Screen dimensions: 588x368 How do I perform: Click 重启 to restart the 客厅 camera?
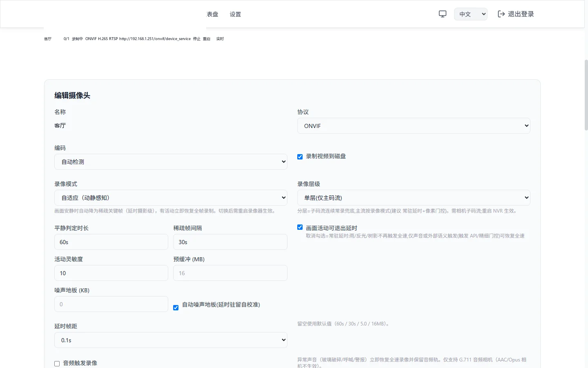point(207,39)
